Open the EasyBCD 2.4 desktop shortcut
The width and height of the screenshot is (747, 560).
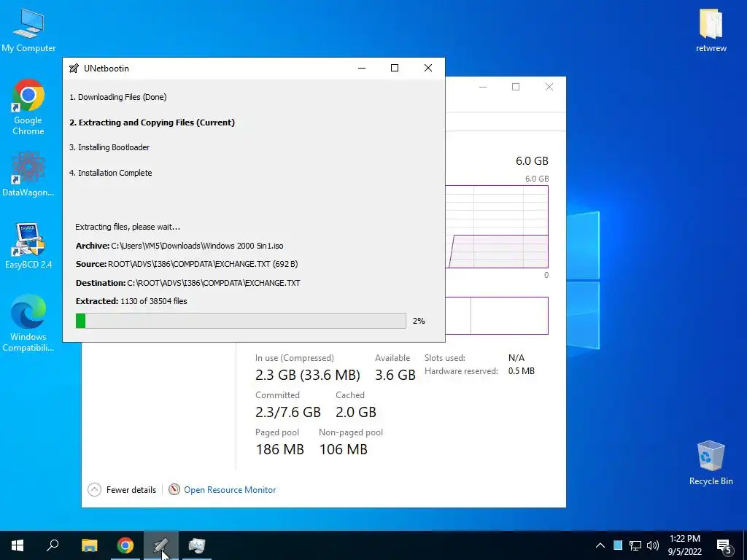pos(28,246)
